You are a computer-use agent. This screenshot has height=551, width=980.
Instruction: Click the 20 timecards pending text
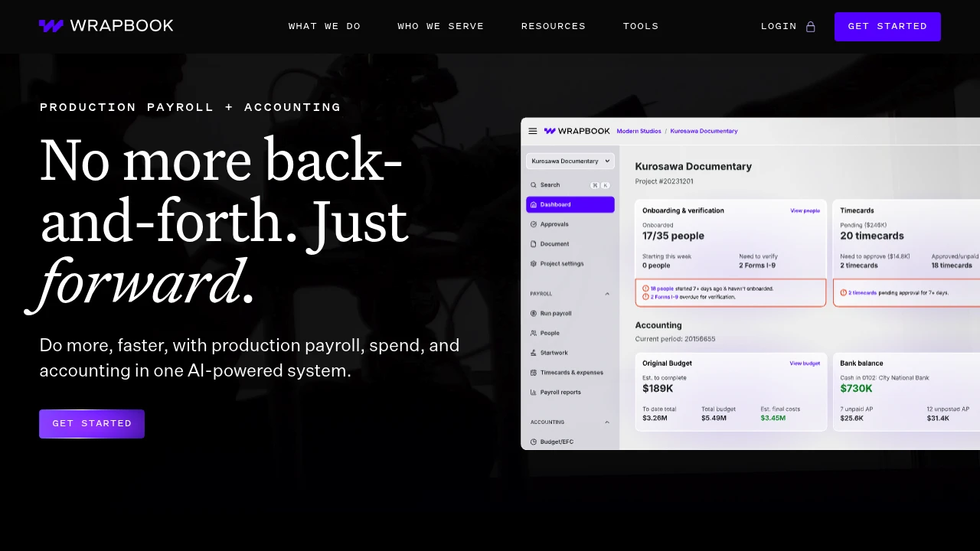pos(872,236)
